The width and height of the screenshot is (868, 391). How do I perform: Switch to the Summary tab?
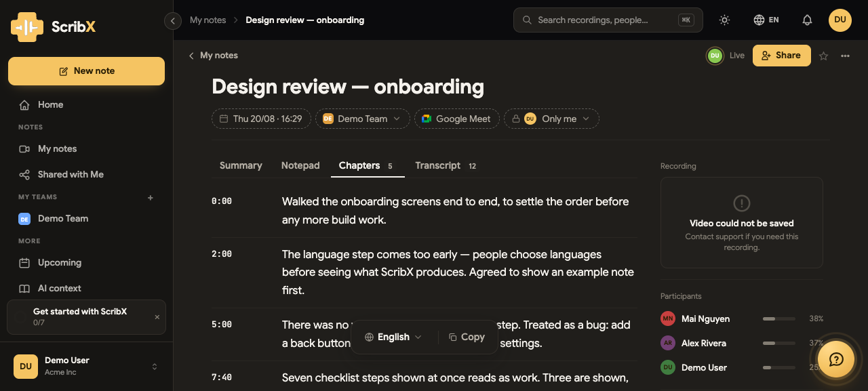click(241, 165)
